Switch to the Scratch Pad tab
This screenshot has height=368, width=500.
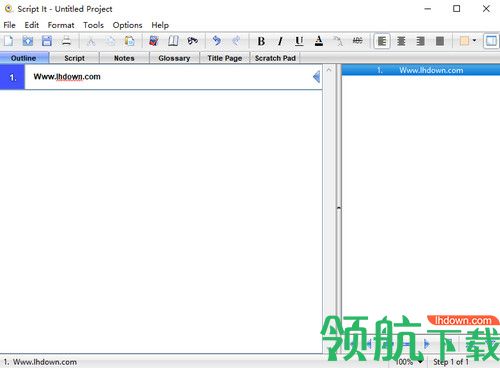pos(275,58)
